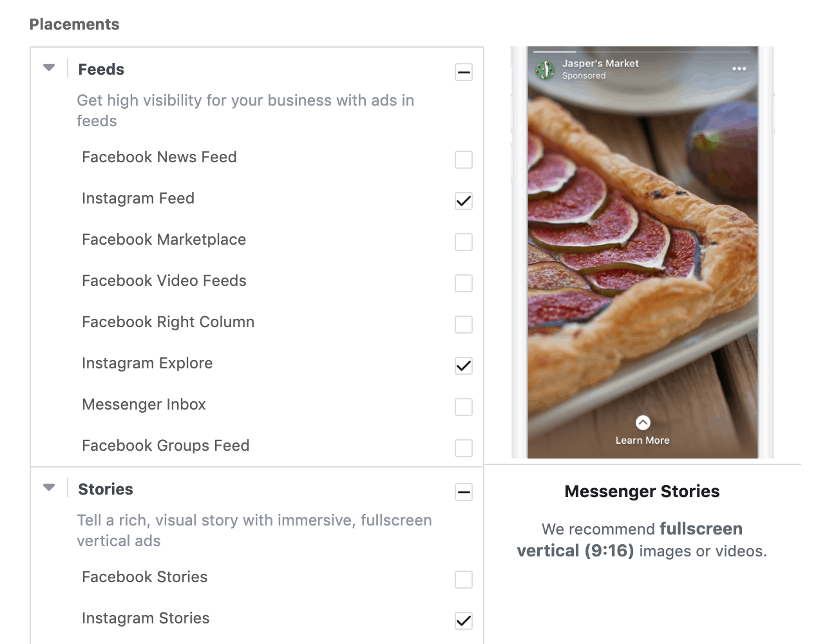The image size is (827, 644).
Task: Enable the Facebook Video Feeds placement
Action: coord(464,283)
